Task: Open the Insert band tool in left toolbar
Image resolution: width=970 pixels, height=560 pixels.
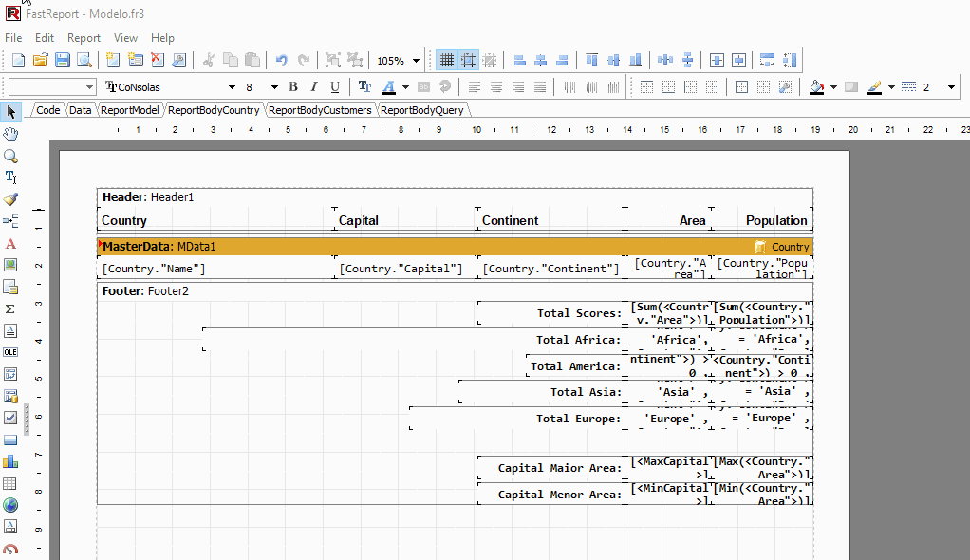Action: click(x=10, y=221)
